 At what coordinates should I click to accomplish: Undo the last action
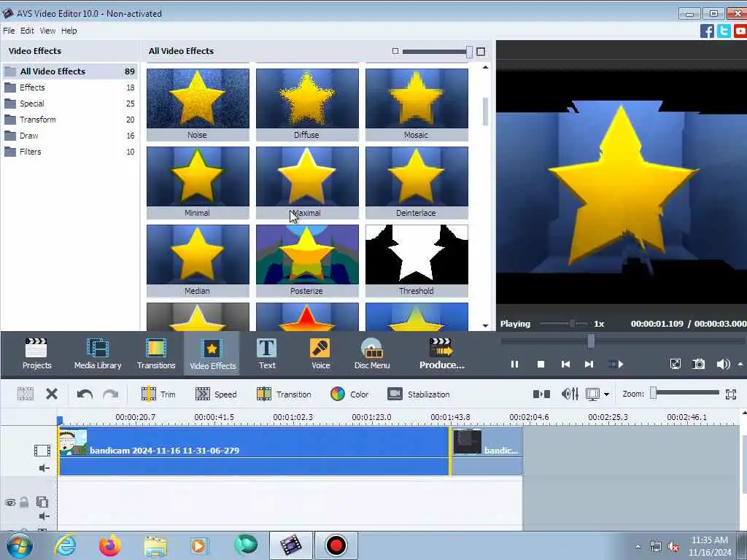[x=85, y=394]
